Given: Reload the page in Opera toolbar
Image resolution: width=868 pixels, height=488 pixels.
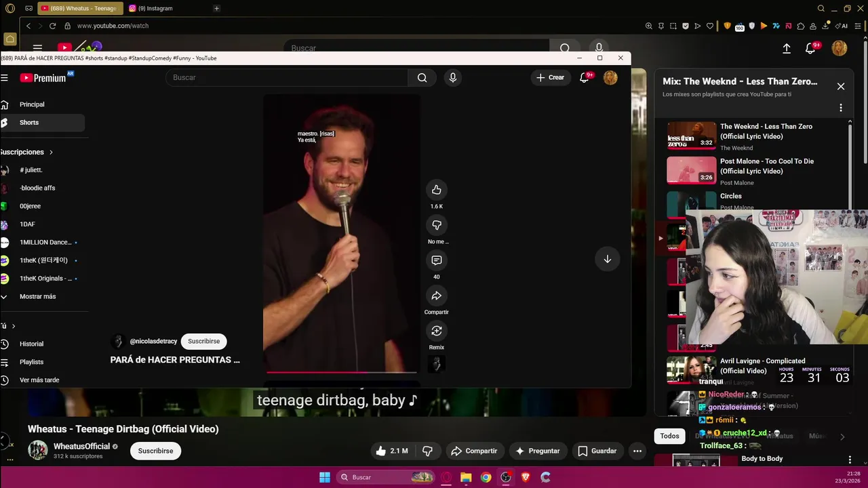Looking at the screenshot, I should coord(52,26).
